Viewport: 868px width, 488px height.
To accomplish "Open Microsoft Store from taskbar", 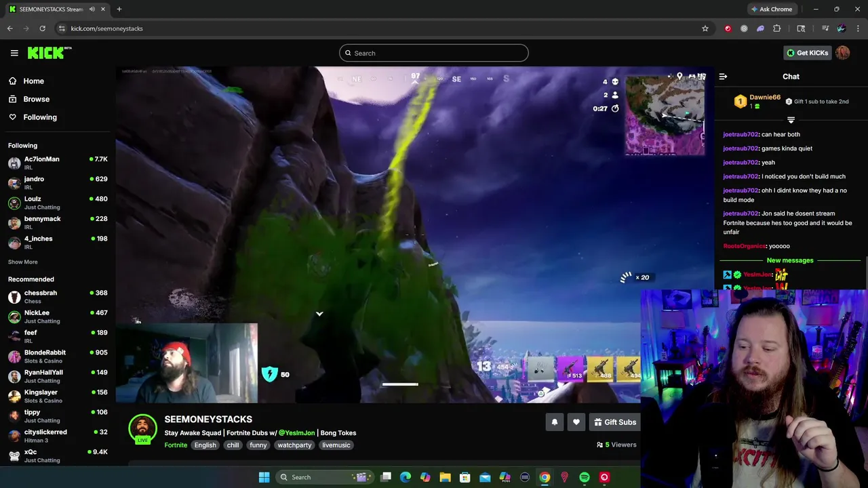I will click(465, 477).
